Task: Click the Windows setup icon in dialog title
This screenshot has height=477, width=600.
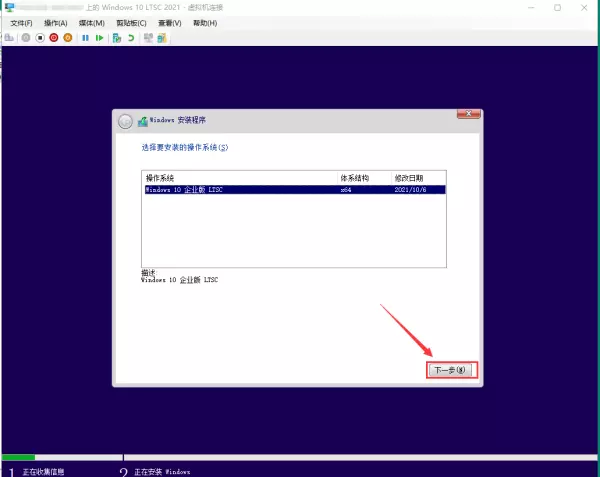Action: coord(143,121)
